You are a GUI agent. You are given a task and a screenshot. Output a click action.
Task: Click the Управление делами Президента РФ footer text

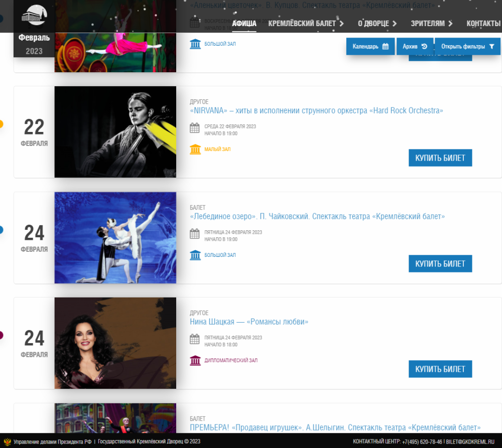click(52, 442)
